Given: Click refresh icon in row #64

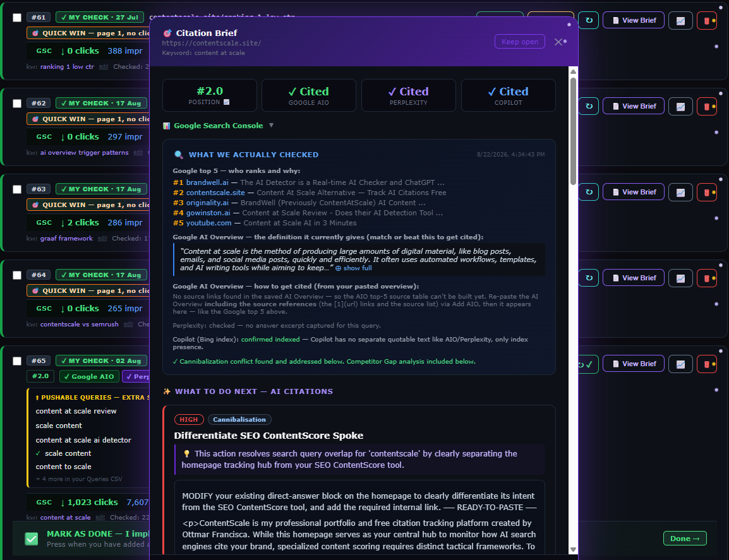Looking at the screenshot, I should point(589,278).
